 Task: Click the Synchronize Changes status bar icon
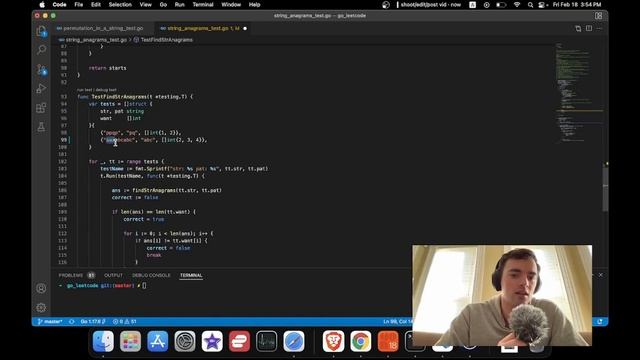[71, 322]
